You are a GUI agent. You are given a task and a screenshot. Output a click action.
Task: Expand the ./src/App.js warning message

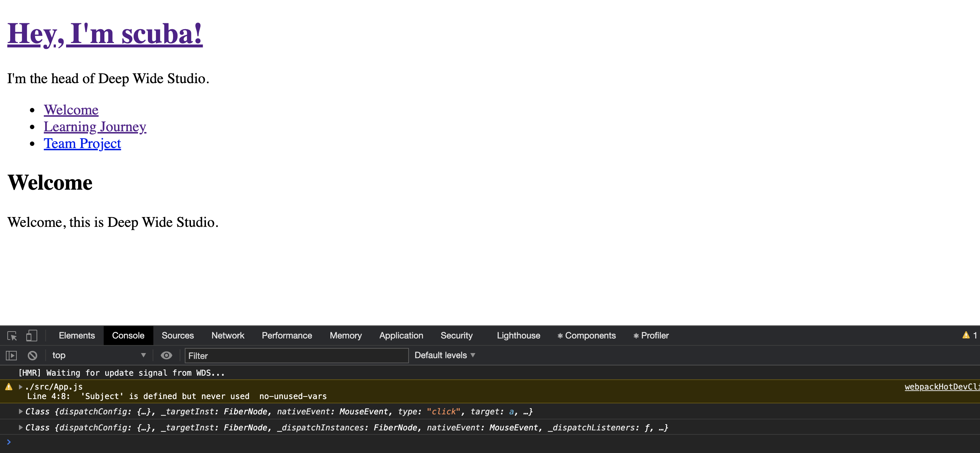coord(20,387)
